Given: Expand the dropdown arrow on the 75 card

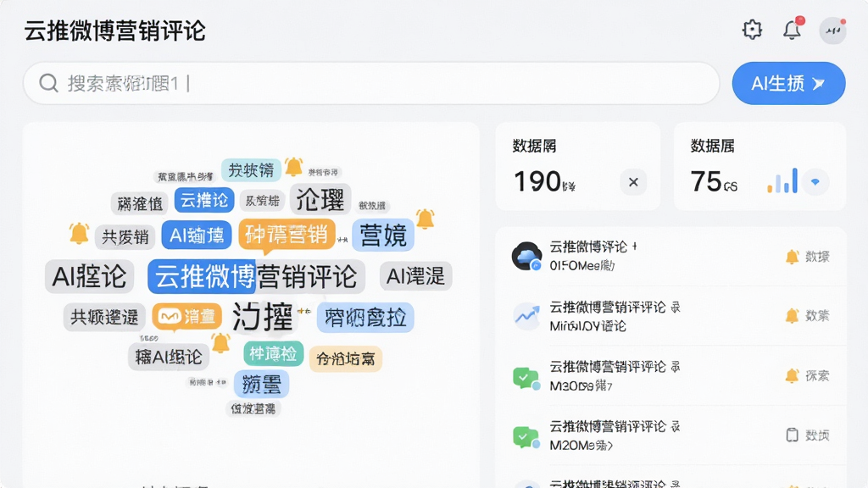Looking at the screenshot, I should pyautogui.click(x=815, y=181).
